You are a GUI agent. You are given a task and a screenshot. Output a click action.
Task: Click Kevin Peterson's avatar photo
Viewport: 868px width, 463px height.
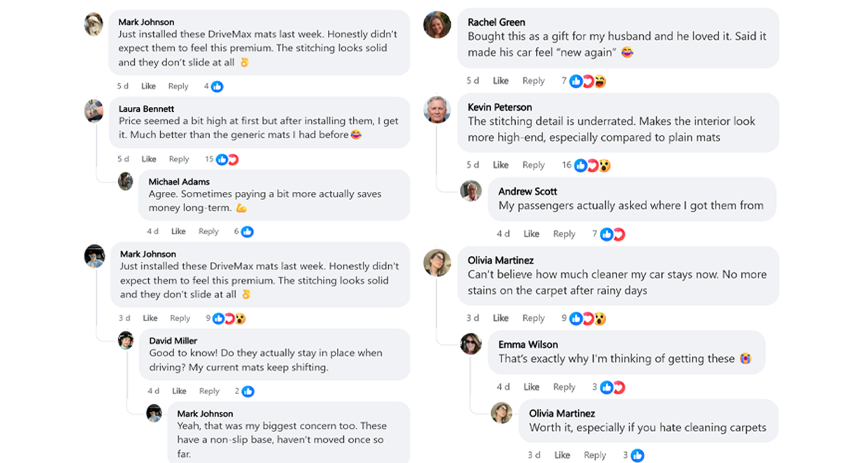[x=437, y=109]
